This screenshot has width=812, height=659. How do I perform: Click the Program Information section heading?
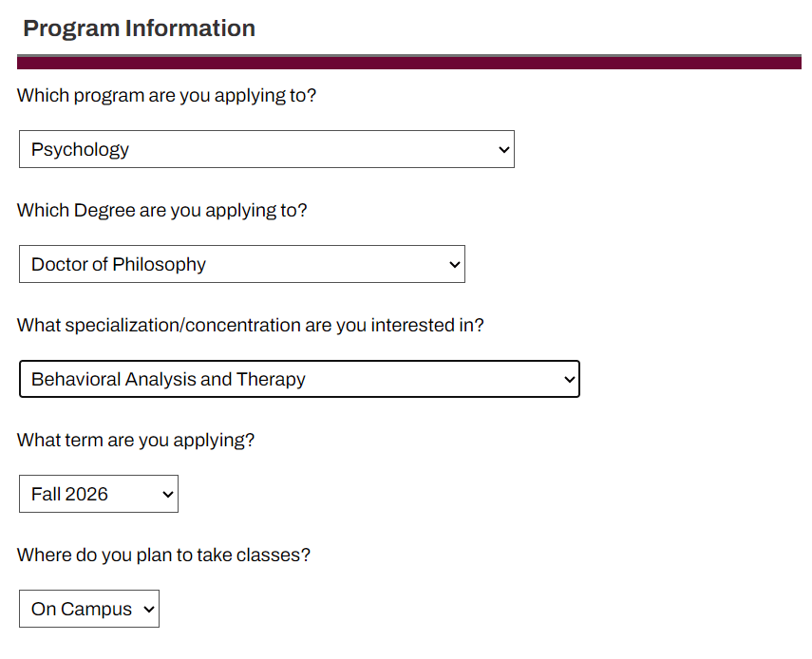137,28
